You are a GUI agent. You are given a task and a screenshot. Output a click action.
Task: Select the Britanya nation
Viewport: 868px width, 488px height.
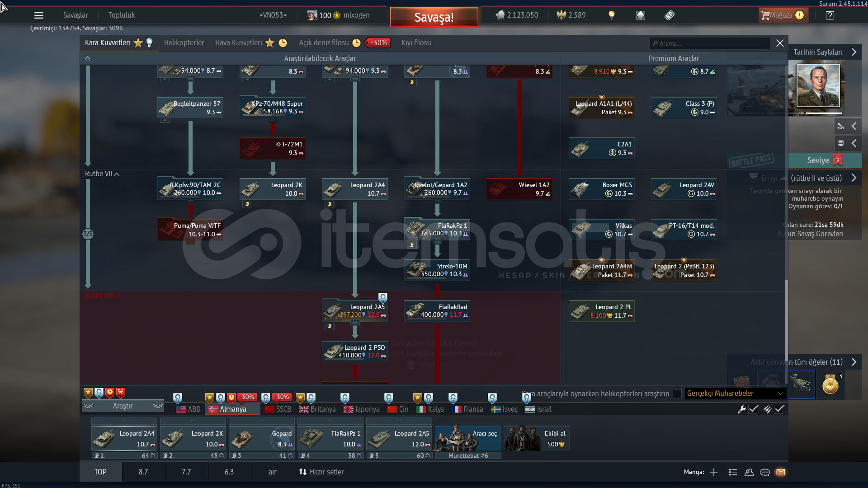(x=317, y=409)
